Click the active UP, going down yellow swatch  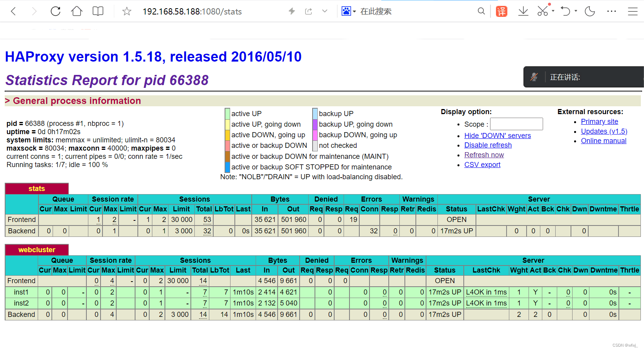pyautogui.click(x=227, y=124)
